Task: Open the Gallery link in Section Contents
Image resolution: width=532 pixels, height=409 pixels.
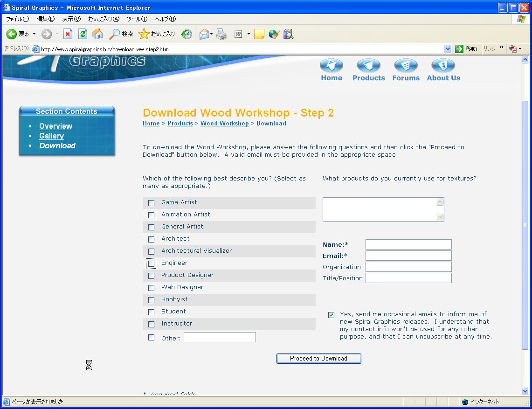Action: tap(52, 136)
